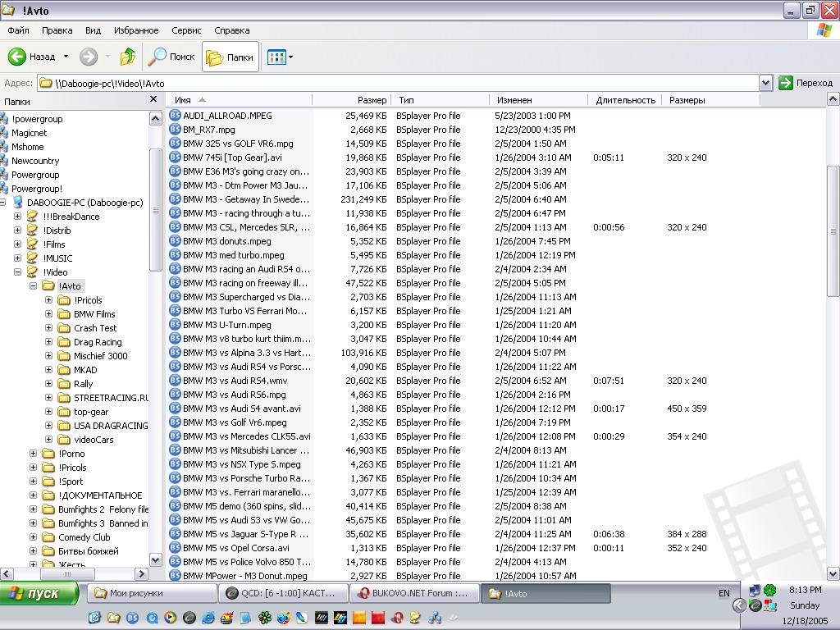Viewport: 840px width, 630px height.
Task: Close the Folders side panel
Action: pyautogui.click(x=153, y=99)
